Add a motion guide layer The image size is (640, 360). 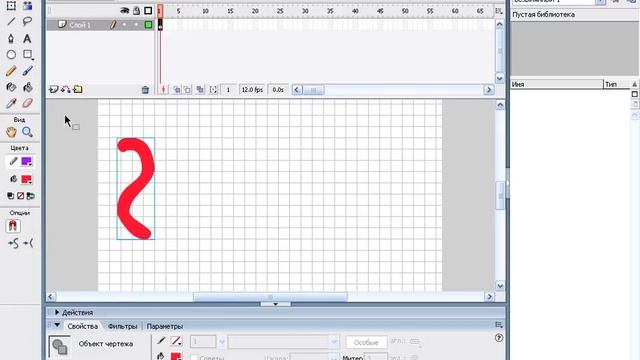click(66, 89)
